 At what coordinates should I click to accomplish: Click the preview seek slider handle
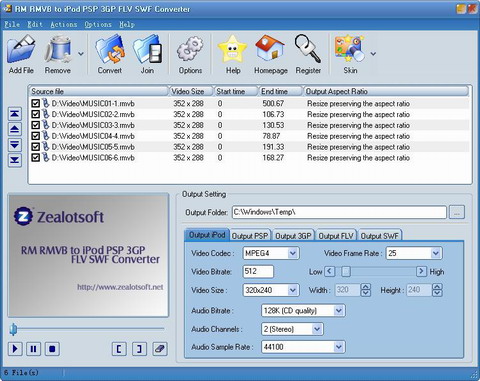(x=13, y=329)
